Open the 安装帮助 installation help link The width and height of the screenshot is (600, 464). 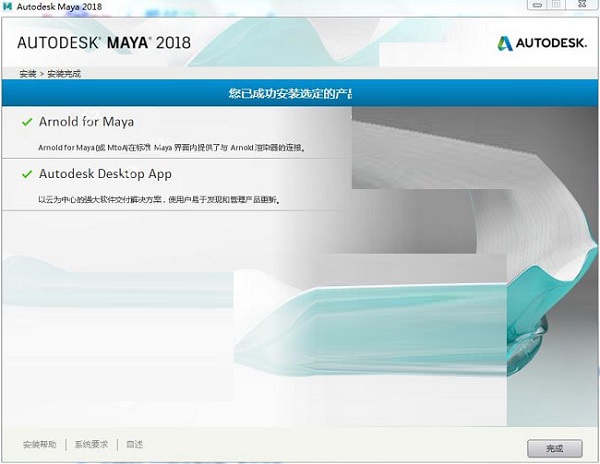pos(39,444)
